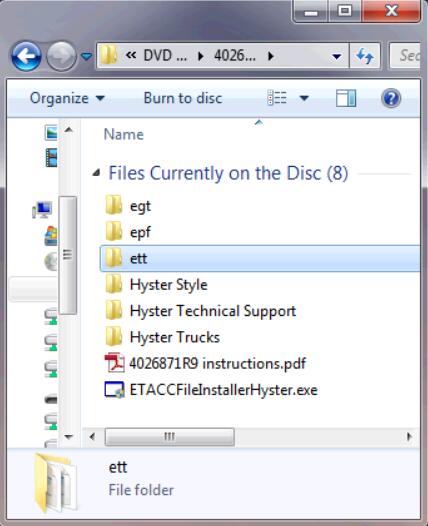Screen dimensions: 428x526
Task: Click the Hyster Trucks folder icon
Action: [114, 336]
